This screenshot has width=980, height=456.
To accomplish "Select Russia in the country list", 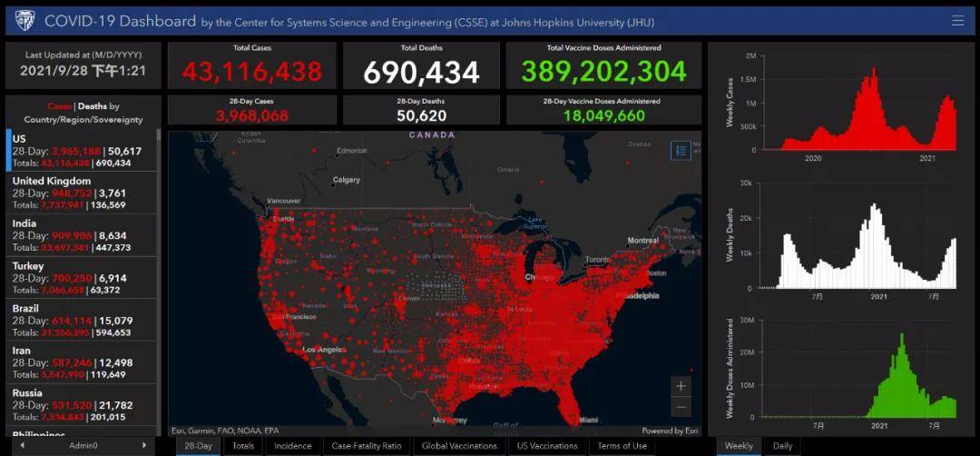I will pos(82,405).
